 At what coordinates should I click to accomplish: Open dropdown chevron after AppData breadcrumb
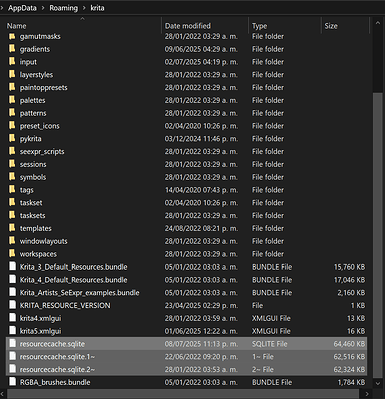coord(43,8)
